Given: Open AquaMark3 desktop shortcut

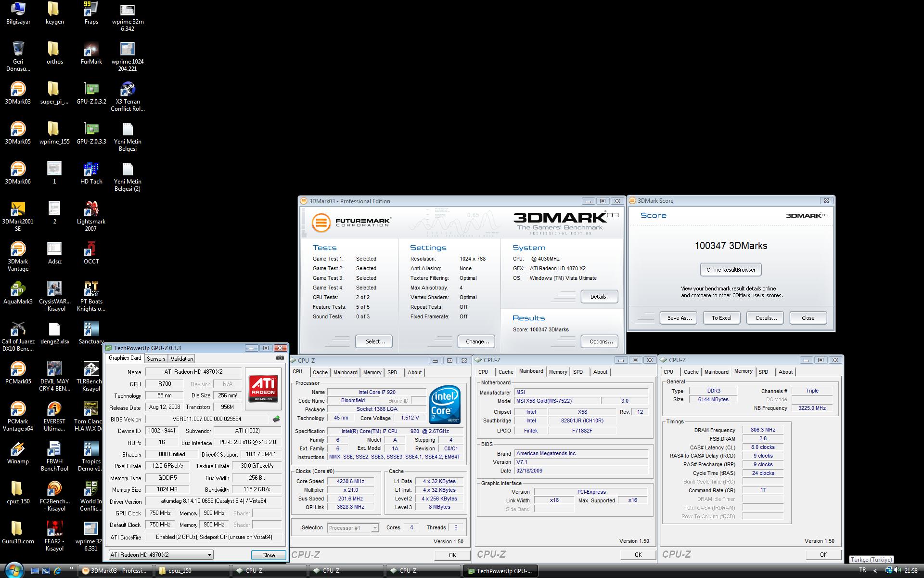Looking at the screenshot, I should point(18,293).
